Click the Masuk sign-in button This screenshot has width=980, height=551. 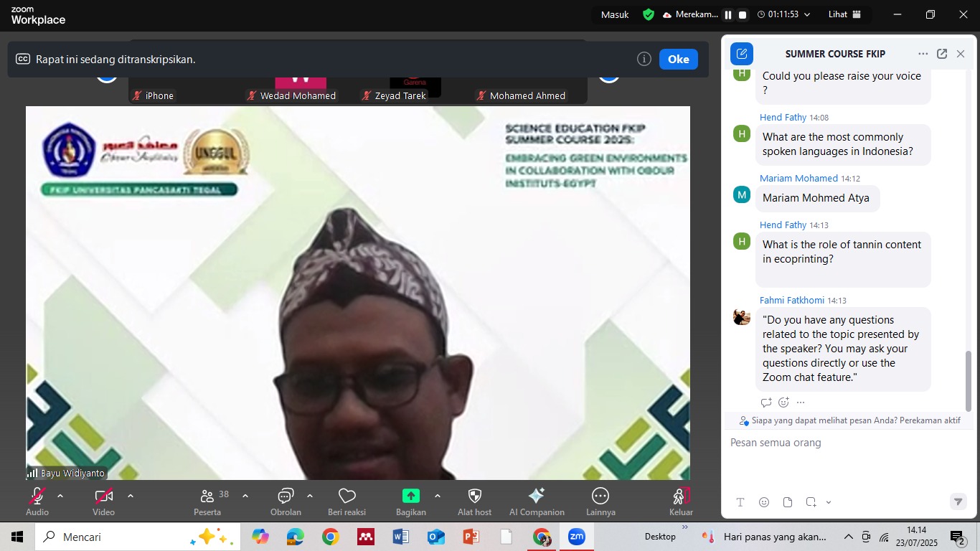point(615,14)
